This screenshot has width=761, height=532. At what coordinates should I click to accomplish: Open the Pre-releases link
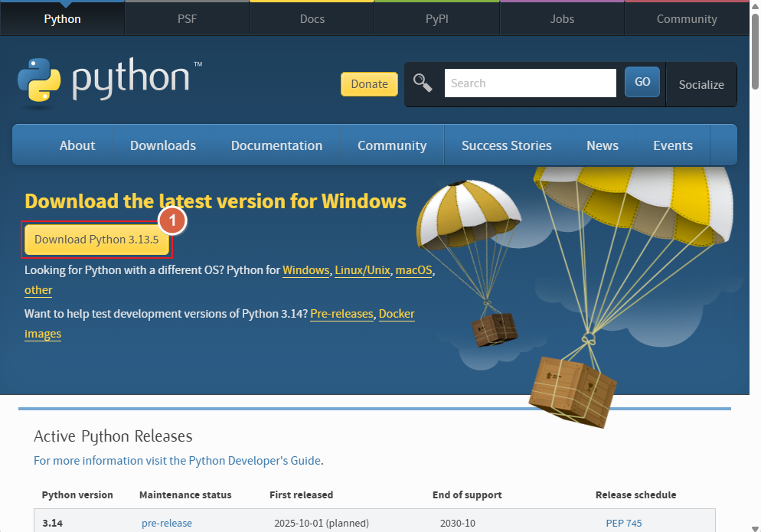tap(341, 314)
